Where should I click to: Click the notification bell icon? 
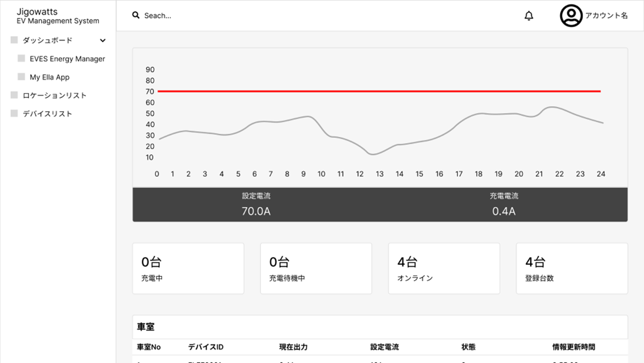[x=529, y=16]
